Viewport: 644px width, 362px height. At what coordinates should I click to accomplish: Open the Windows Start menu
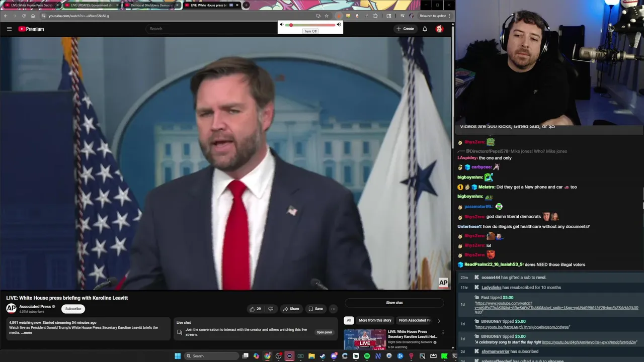[178, 356]
